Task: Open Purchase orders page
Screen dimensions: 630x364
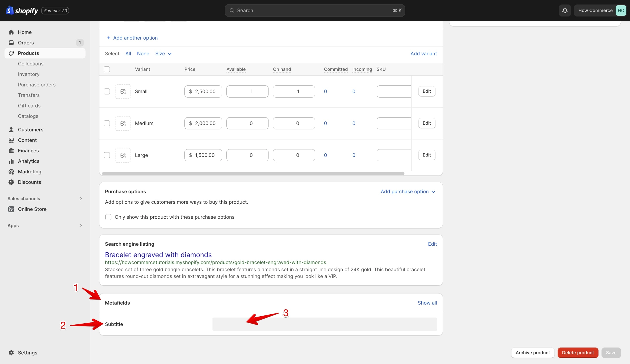Action: [37, 85]
